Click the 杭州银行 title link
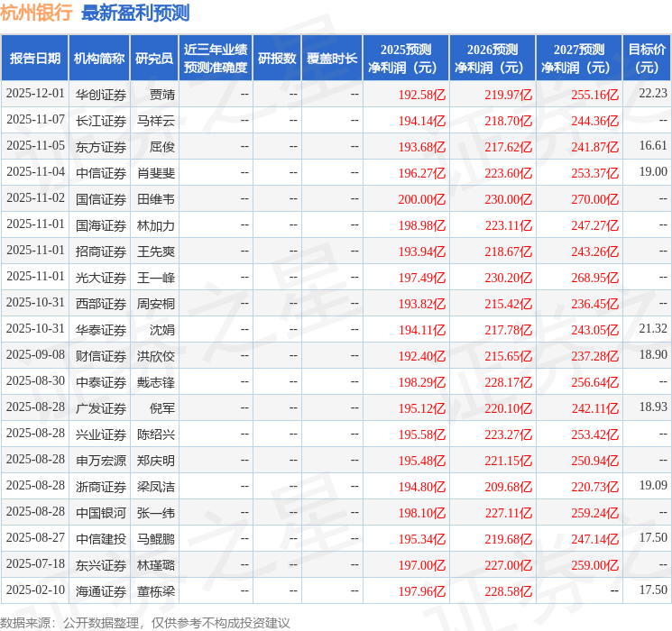Screen dimensions: 672x631 pos(37,13)
